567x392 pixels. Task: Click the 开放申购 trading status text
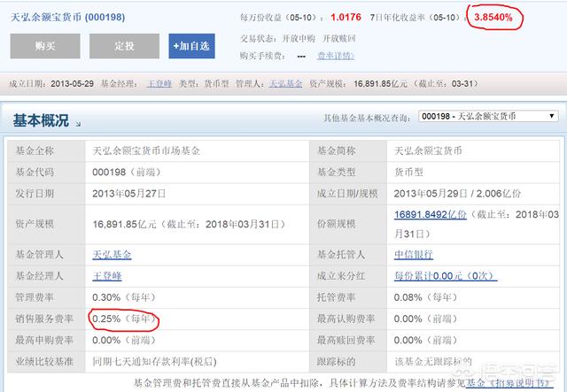pyautogui.click(x=299, y=38)
